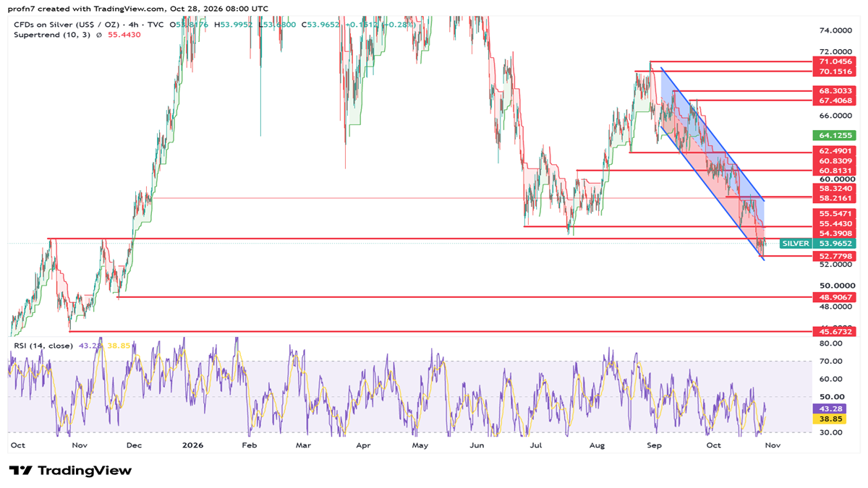Select the 45.6732 support level label

point(836,331)
